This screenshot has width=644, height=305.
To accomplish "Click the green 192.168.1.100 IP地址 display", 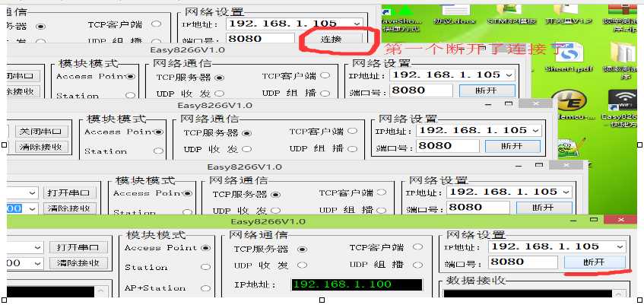I will click(357, 284).
